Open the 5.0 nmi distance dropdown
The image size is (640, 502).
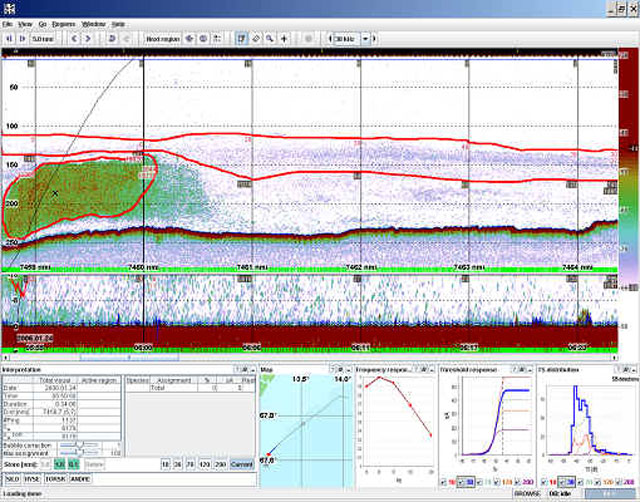pyautogui.click(x=43, y=38)
